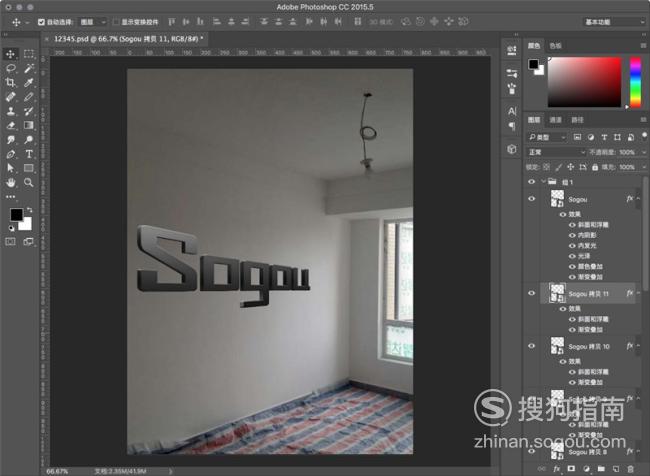Select the Zoom tool

pos(29,182)
